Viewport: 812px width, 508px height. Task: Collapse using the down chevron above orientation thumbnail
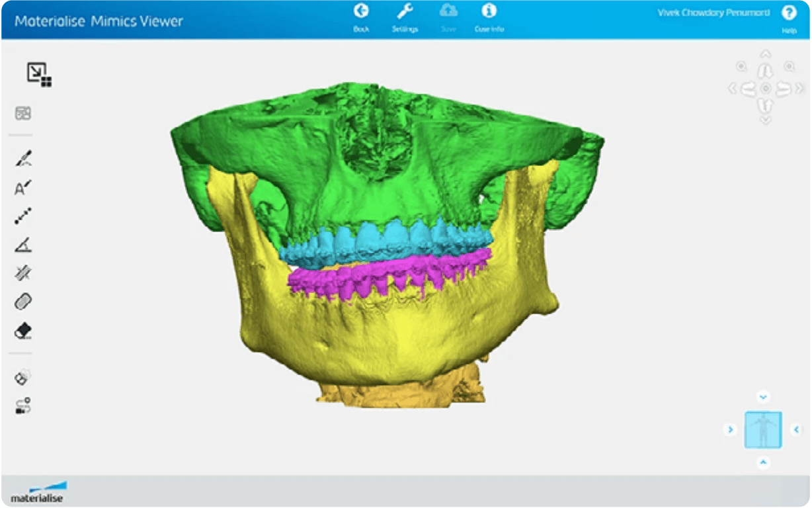pos(762,398)
